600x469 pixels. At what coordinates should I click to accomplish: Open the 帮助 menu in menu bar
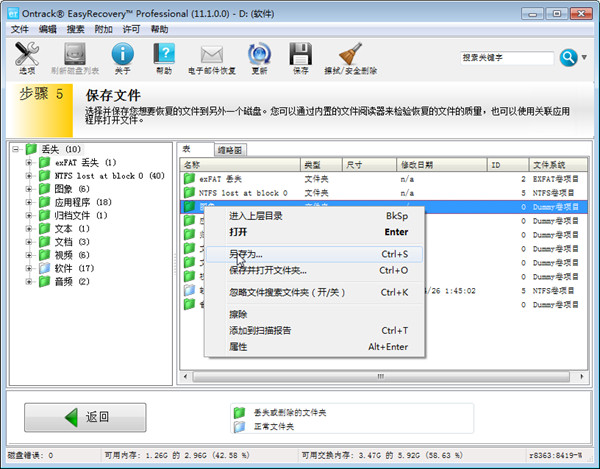tap(159, 29)
